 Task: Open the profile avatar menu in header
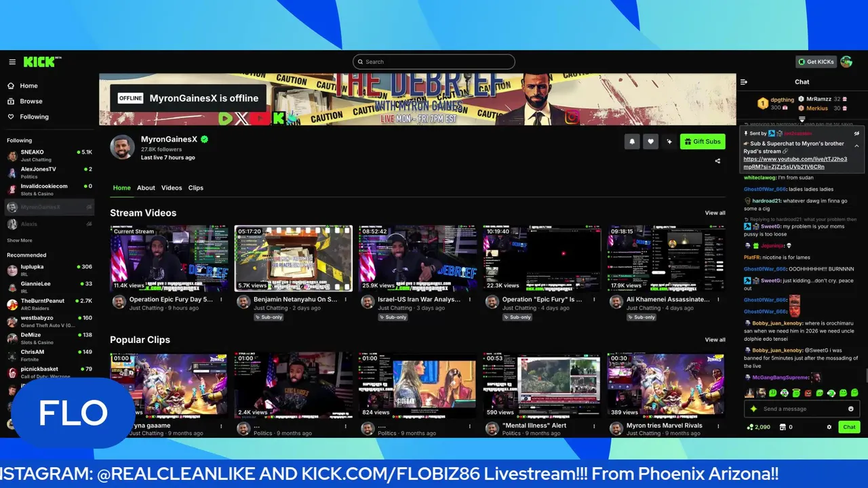(846, 62)
